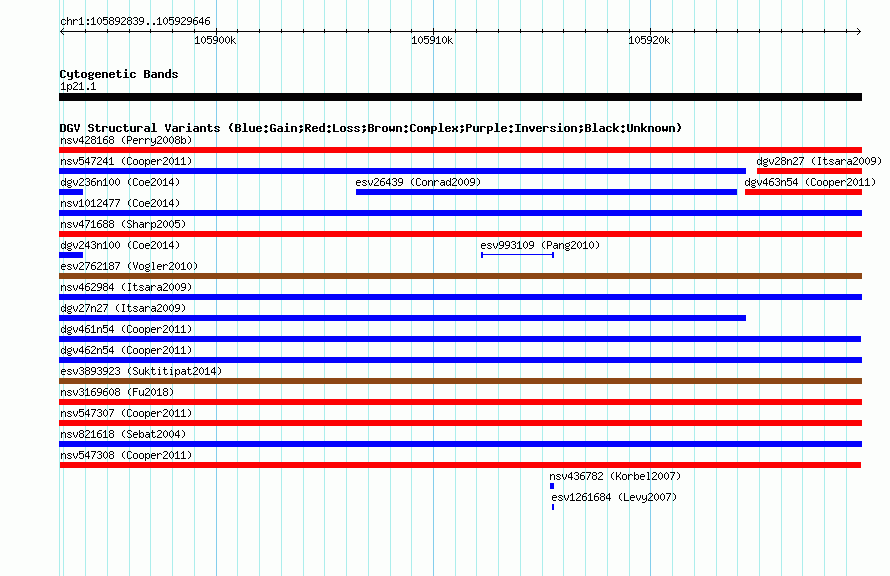Click the dgv461n54 (Cooper2011) label

(126, 329)
